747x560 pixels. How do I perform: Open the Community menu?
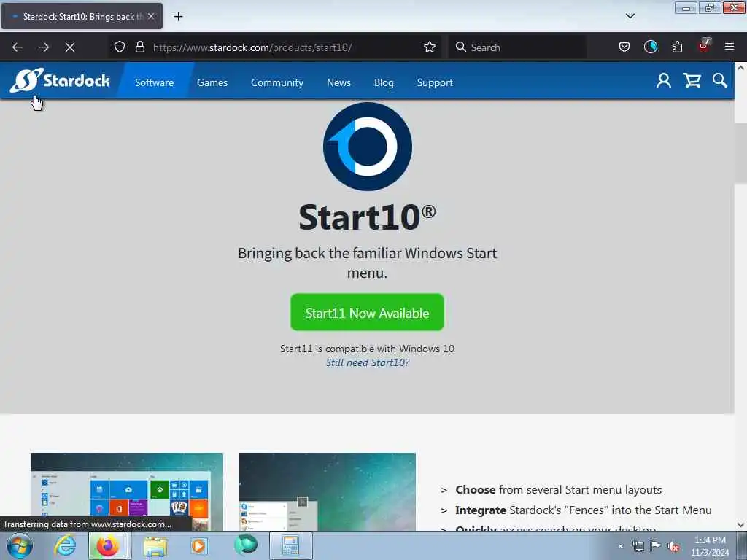(x=277, y=82)
